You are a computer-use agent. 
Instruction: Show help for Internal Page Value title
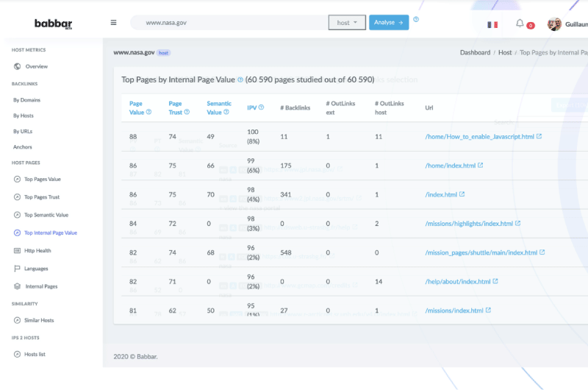[x=240, y=79]
